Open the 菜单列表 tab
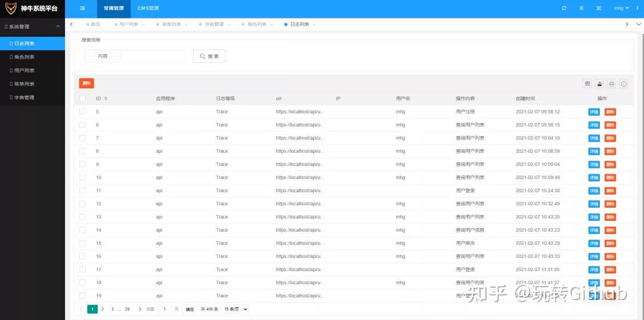 (169, 24)
